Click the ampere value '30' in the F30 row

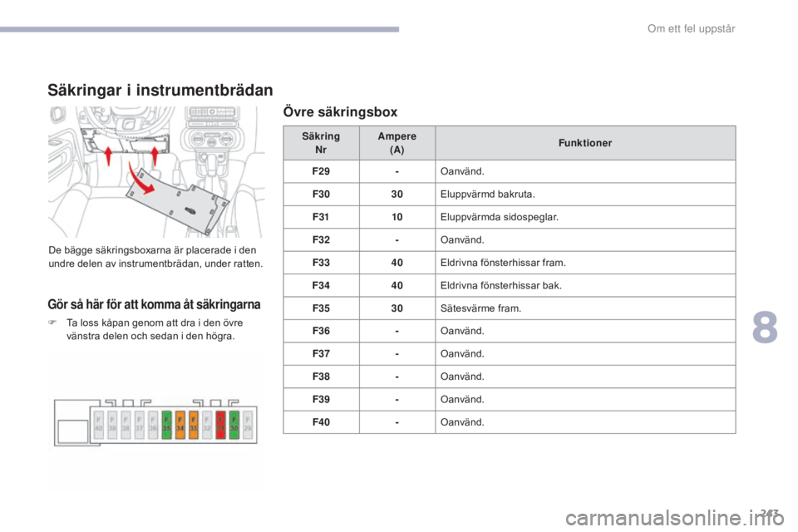coord(397,194)
